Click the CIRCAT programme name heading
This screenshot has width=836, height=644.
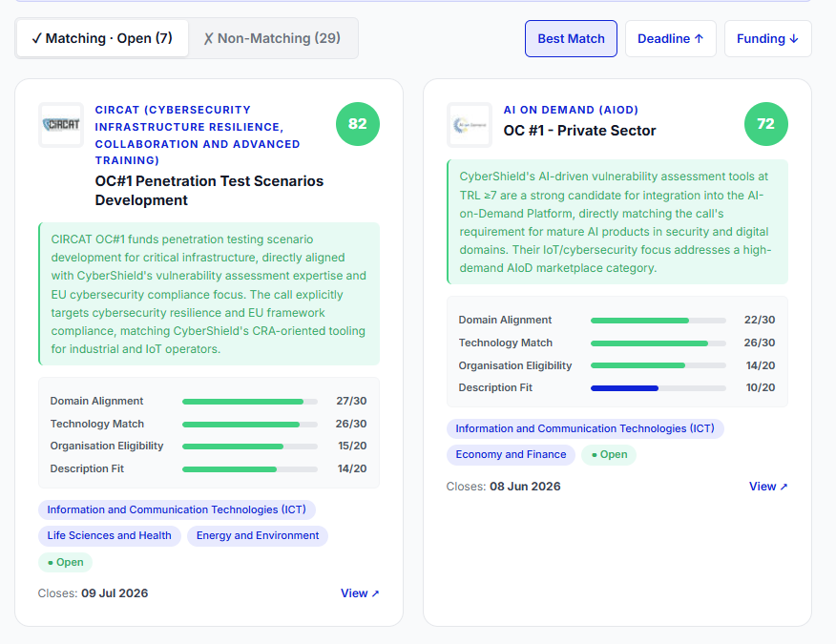point(198,135)
